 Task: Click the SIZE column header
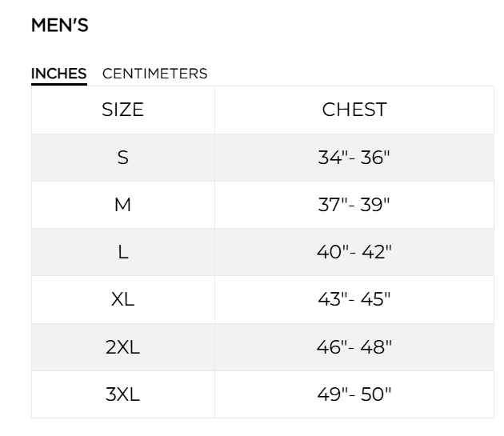coord(122,110)
